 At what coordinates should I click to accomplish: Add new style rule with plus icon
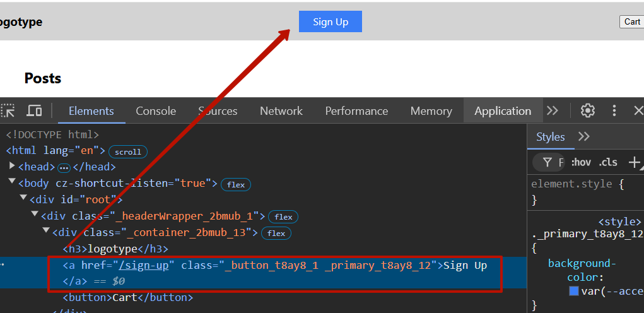pyautogui.click(x=635, y=162)
